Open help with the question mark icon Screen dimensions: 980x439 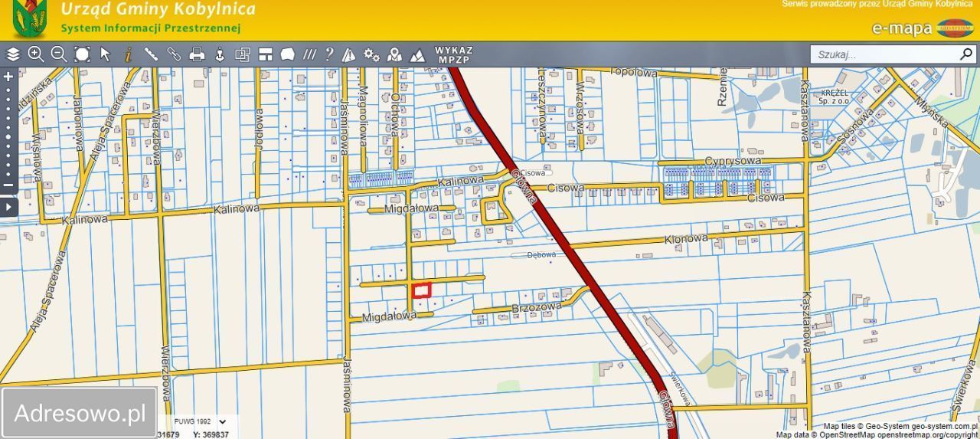click(x=329, y=54)
